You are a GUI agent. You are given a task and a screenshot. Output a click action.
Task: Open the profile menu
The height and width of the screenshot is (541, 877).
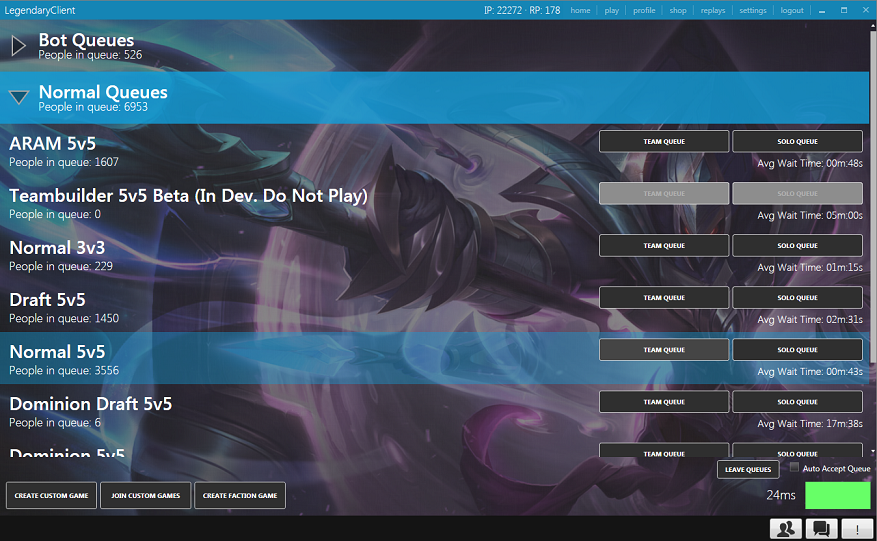(x=644, y=10)
